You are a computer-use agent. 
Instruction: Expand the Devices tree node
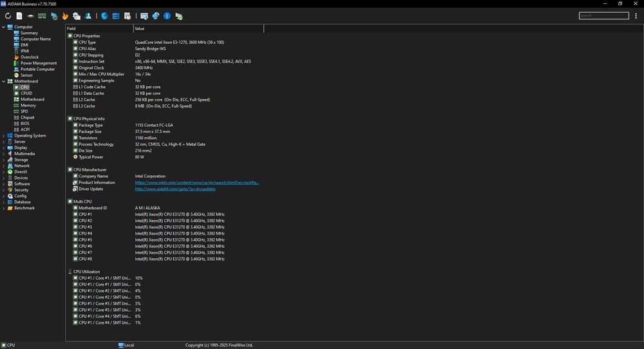pos(4,178)
